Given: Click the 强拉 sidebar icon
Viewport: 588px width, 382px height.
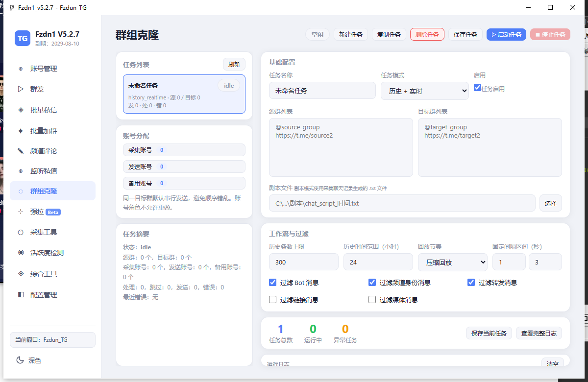Looking at the screenshot, I should (21, 212).
